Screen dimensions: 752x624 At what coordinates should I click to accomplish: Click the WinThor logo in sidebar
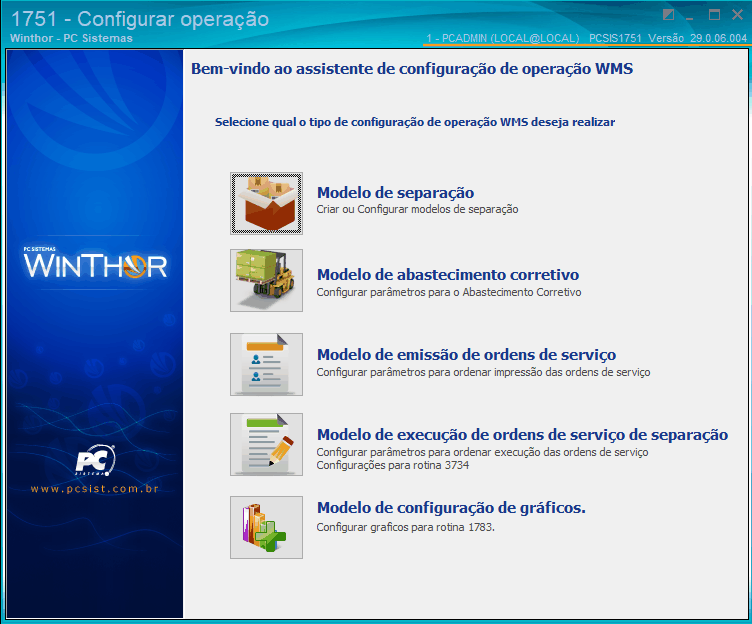95,265
